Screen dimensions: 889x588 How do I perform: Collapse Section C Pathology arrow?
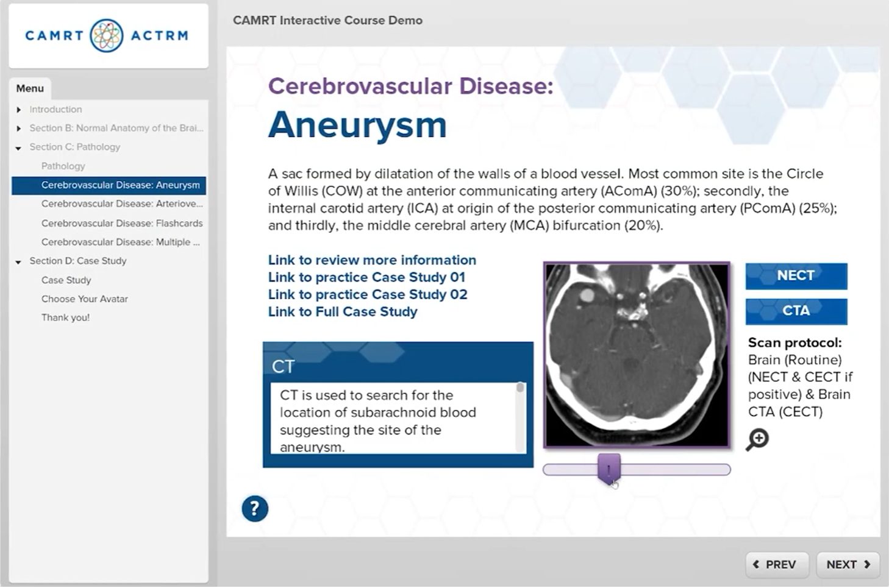click(x=18, y=147)
